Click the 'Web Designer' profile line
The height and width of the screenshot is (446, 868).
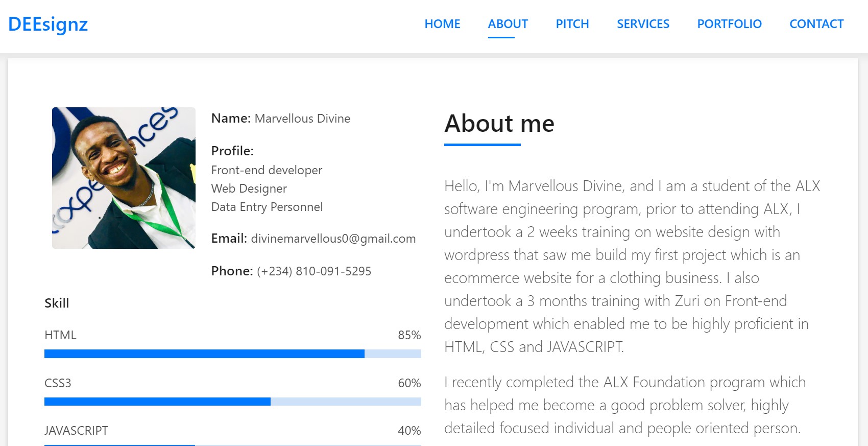(249, 189)
